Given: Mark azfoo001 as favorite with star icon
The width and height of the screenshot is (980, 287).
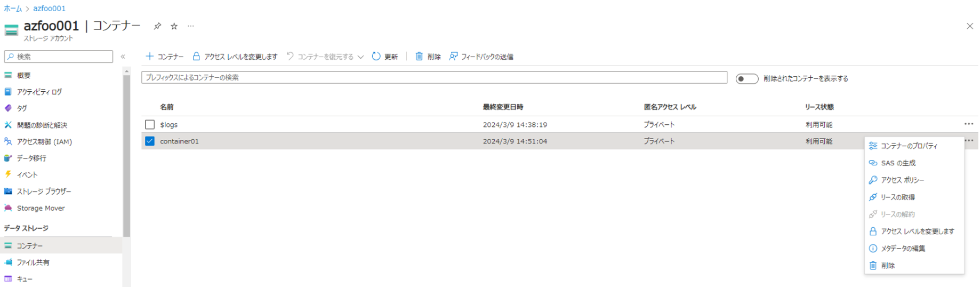Looking at the screenshot, I should (174, 26).
